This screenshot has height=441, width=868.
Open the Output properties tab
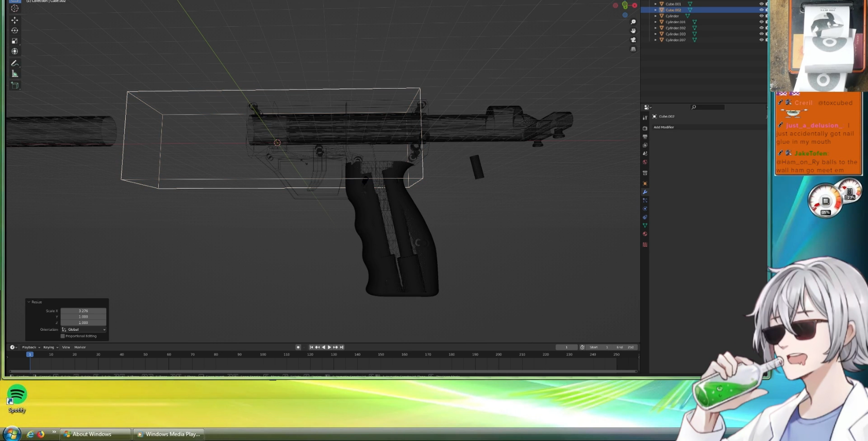point(645,137)
